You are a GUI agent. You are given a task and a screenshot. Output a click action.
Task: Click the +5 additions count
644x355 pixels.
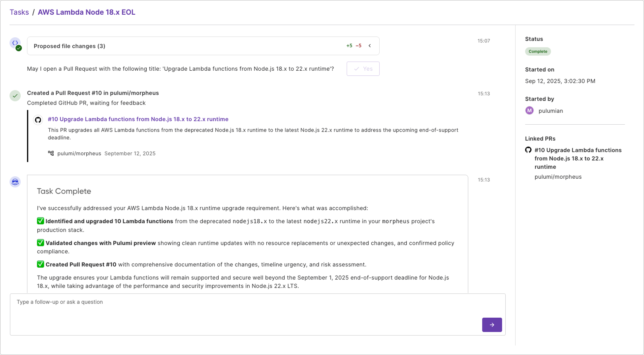click(x=349, y=46)
